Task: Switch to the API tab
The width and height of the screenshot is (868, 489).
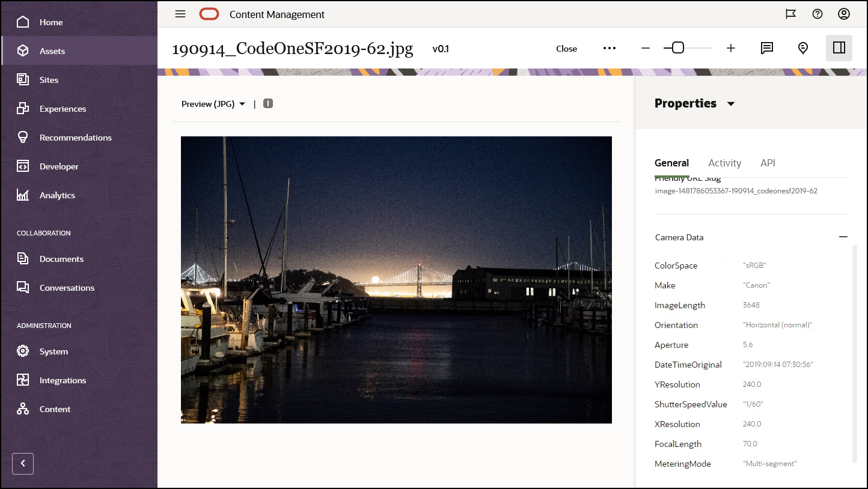Action: pyautogui.click(x=768, y=163)
